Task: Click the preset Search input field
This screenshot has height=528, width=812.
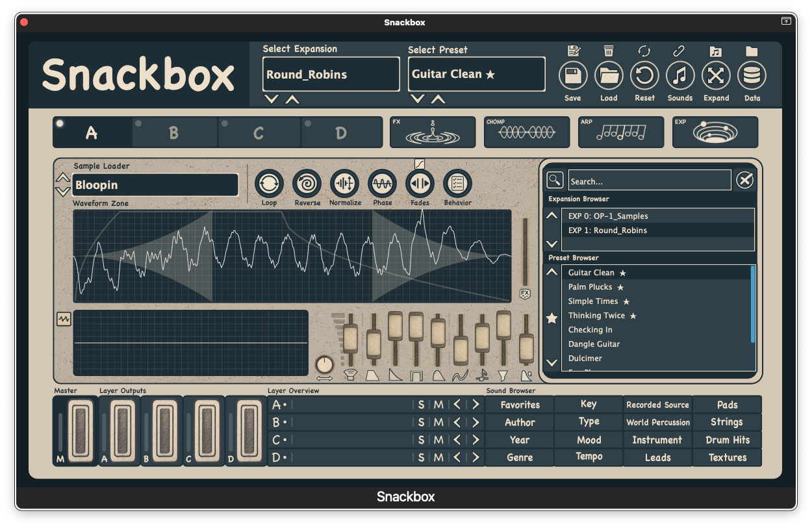Action: (x=649, y=181)
